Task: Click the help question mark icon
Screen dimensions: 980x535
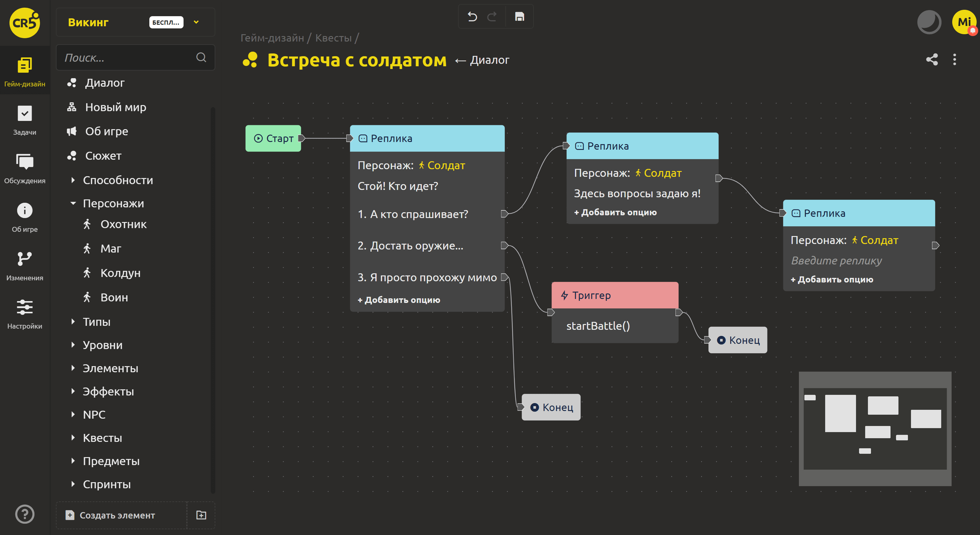Action: click(x=25, y=514)
